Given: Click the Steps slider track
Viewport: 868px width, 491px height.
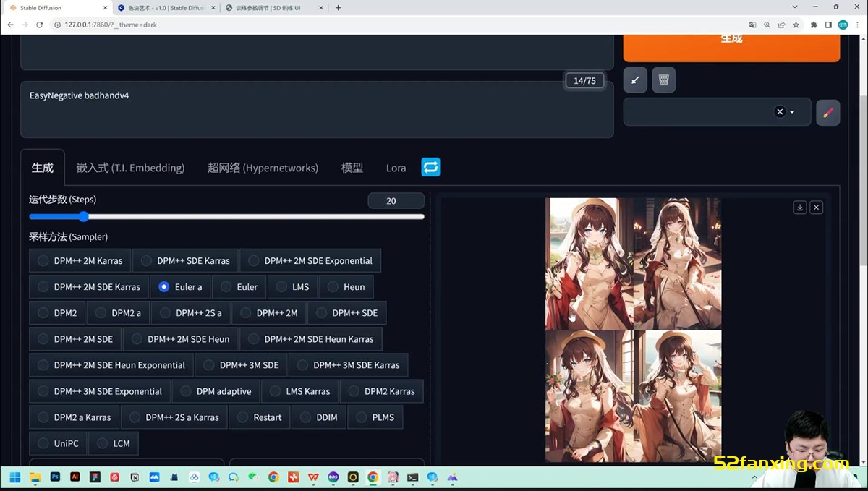Looking at the screenshot, I should [x=226, y=216].
